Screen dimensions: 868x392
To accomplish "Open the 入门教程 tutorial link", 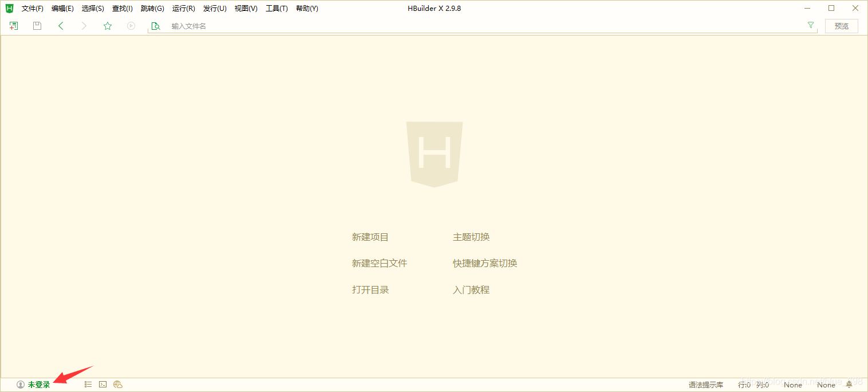I will 471,290.
